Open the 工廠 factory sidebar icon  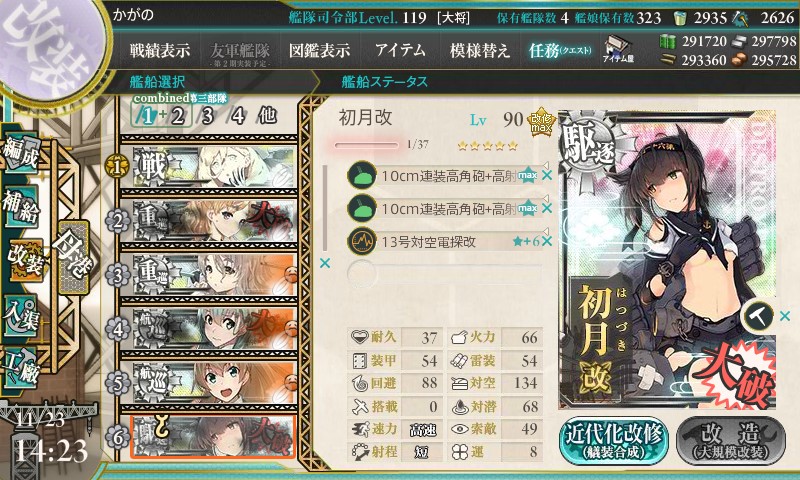tap(20, 368)
